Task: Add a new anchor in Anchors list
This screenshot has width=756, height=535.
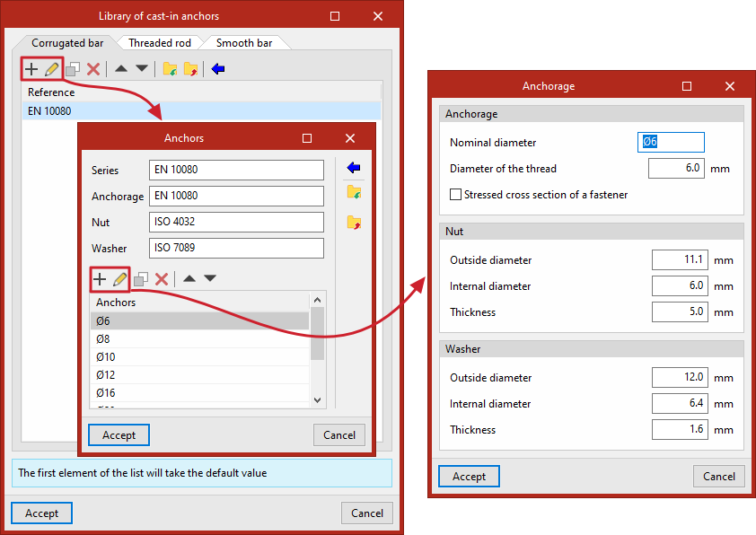Action: [100, 279]
